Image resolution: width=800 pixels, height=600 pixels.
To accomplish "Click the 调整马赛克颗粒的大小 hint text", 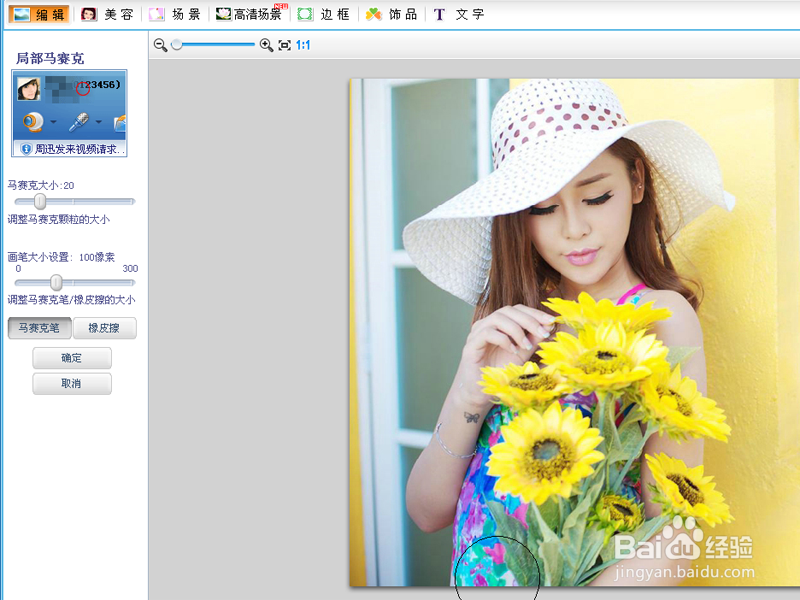I will [x=58, y=219].
